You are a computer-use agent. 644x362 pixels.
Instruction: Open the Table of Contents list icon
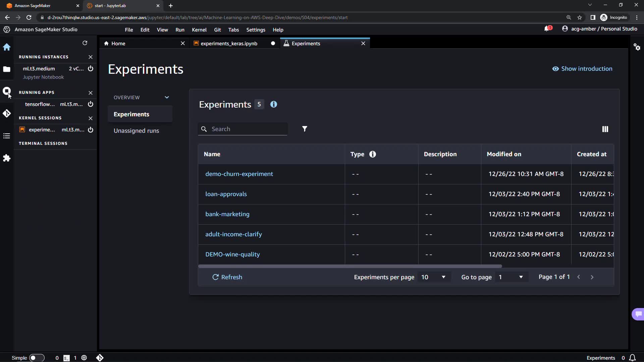click(x=7, y=136)
